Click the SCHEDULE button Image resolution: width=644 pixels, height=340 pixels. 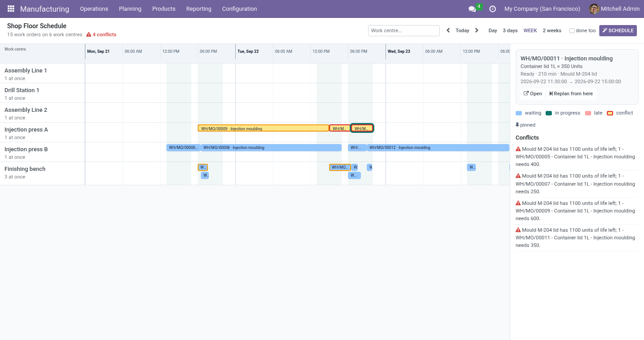point(618,30)
